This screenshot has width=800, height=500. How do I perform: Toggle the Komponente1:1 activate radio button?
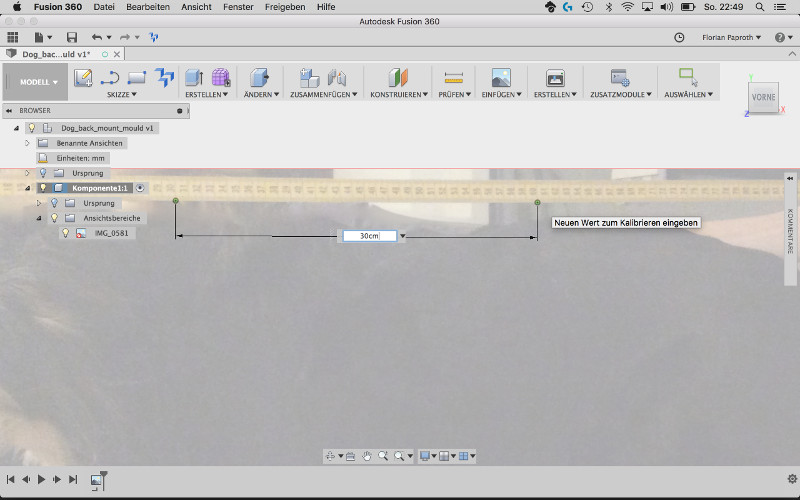141,188
